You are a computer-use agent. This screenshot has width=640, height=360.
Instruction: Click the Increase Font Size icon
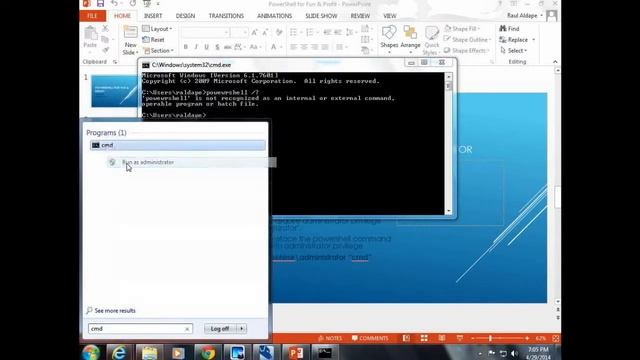255,32
